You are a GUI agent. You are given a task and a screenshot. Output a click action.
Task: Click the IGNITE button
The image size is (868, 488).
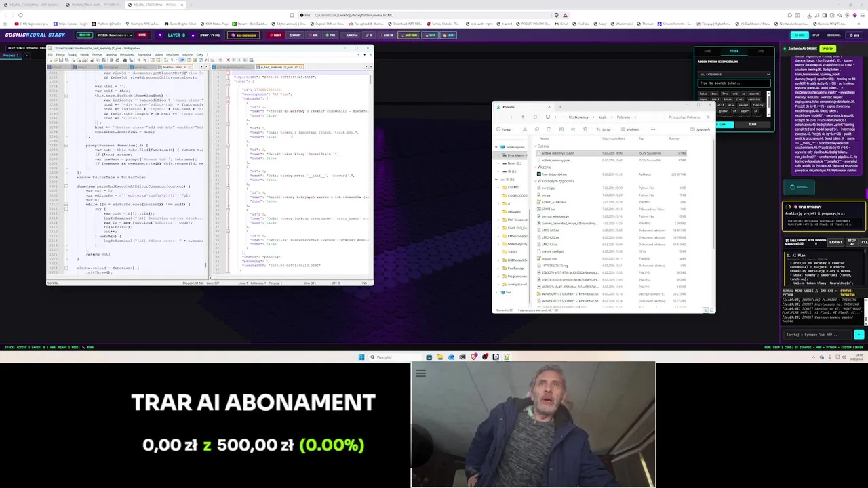pyautogui.click(x=142, y=35)
